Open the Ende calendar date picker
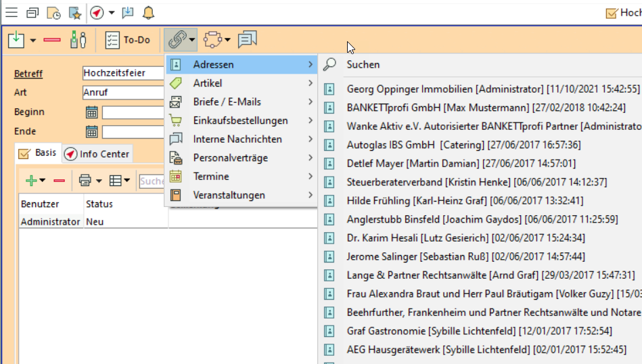The width and height of the screenshot is (642, 364). pos(91,131)
